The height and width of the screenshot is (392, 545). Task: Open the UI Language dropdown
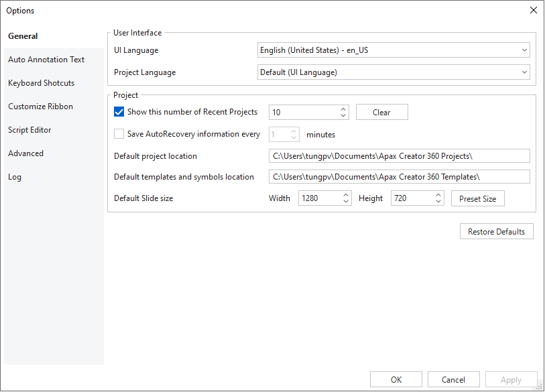393,50
